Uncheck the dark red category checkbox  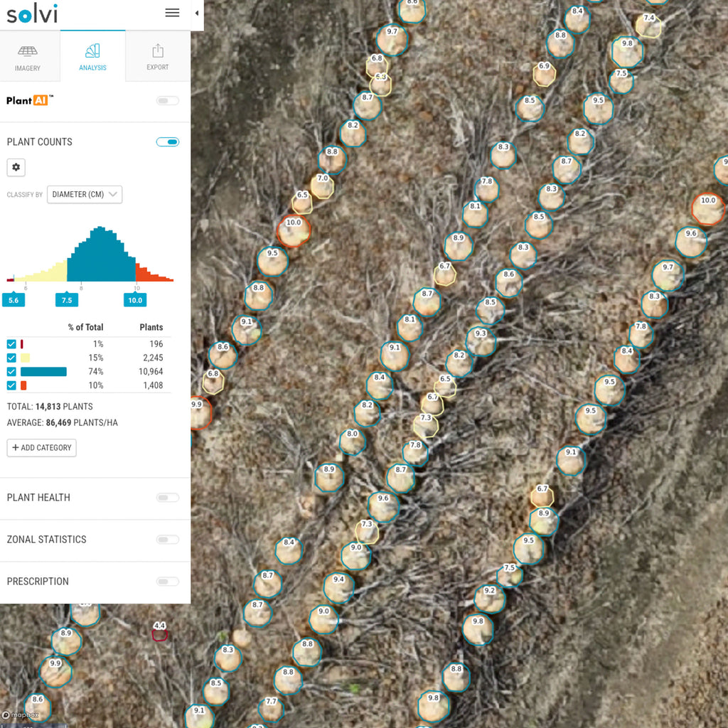tap(11, 344)
